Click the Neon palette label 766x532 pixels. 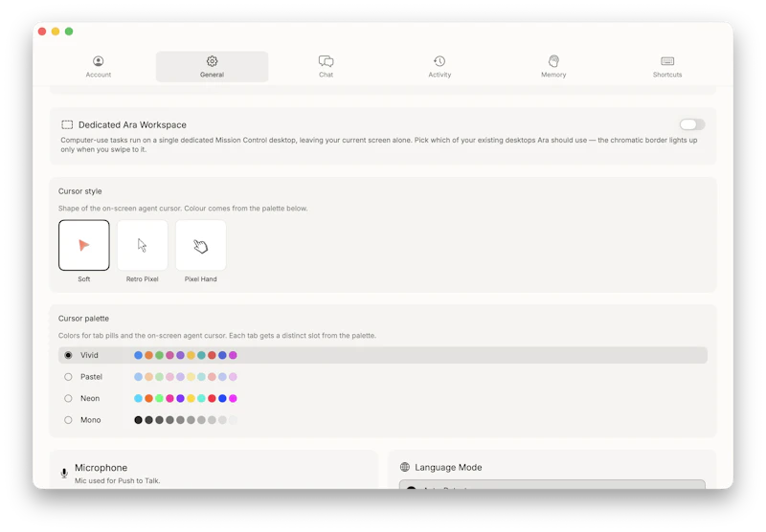(90, 398)
